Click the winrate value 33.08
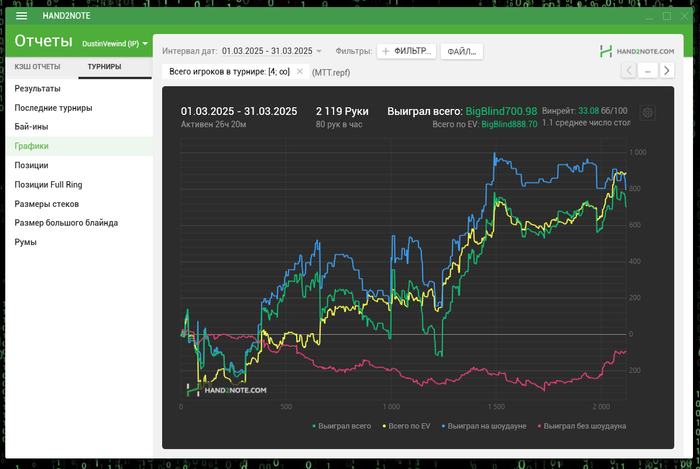 click(x=588, y=111)
